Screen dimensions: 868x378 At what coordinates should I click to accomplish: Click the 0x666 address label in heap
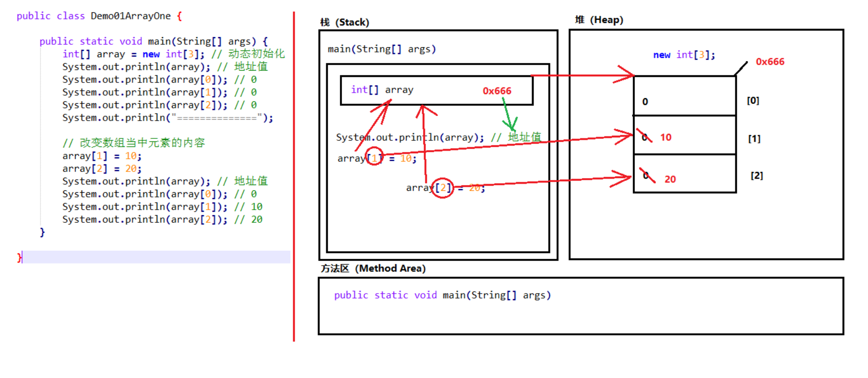[x=770, y=62]
